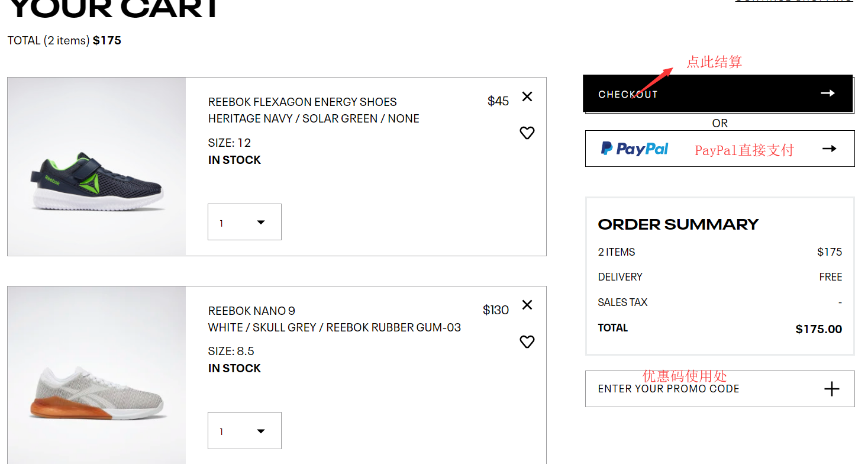The width and height of the screenshot is (868, 464).
Task: Open the Reebok Nano 9 product title
Action: [251, 311]
